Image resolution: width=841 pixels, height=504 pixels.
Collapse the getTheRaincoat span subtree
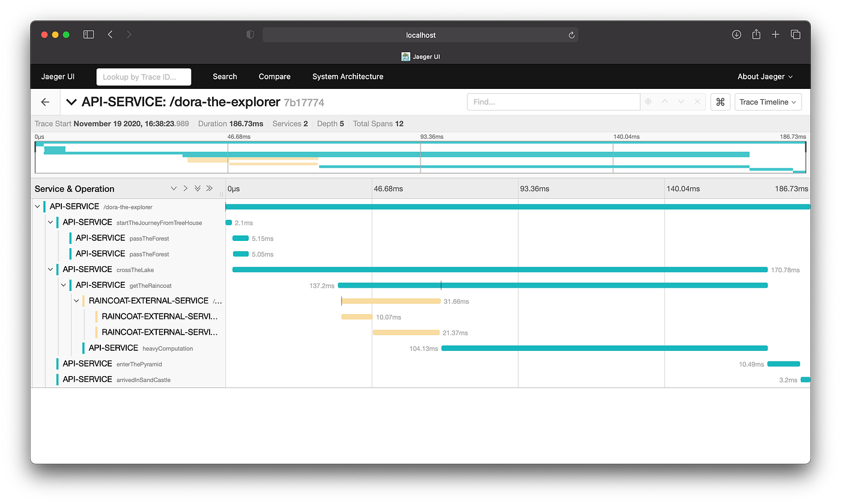coord(63,285)
